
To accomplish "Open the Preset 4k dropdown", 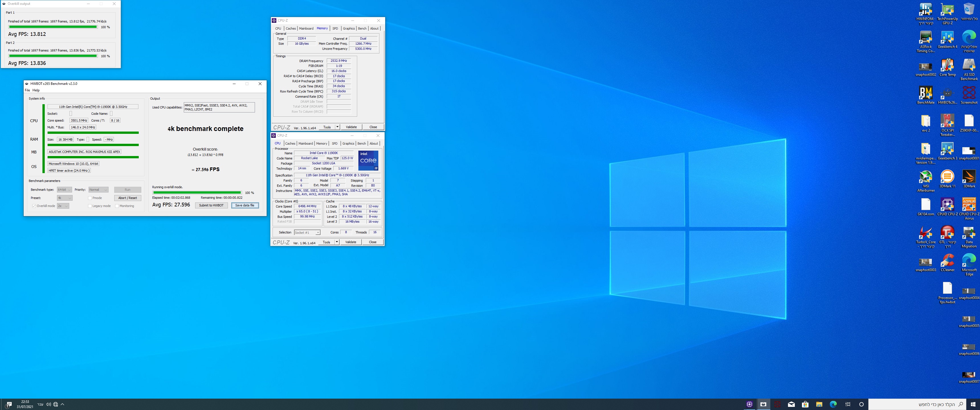I will point(64,198).
